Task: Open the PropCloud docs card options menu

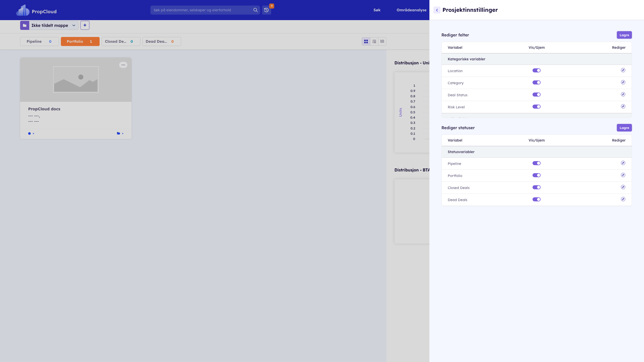Action: coord(123,65)
